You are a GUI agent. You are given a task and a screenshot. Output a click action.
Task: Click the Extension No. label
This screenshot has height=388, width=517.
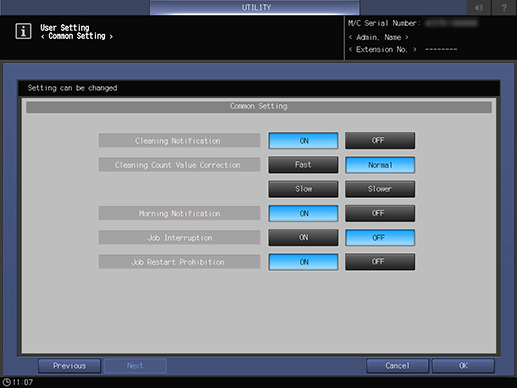pyautogui.click(x=382, y=50)
